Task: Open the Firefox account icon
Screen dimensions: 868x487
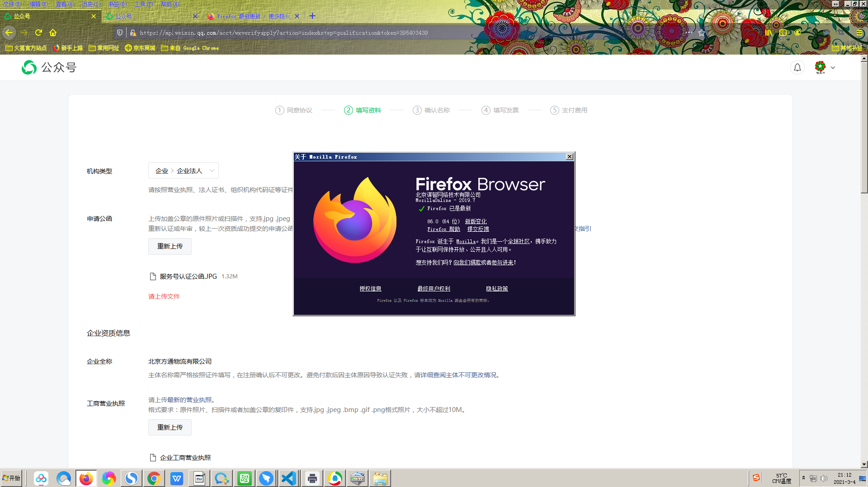Action: (x=797, y=33)
